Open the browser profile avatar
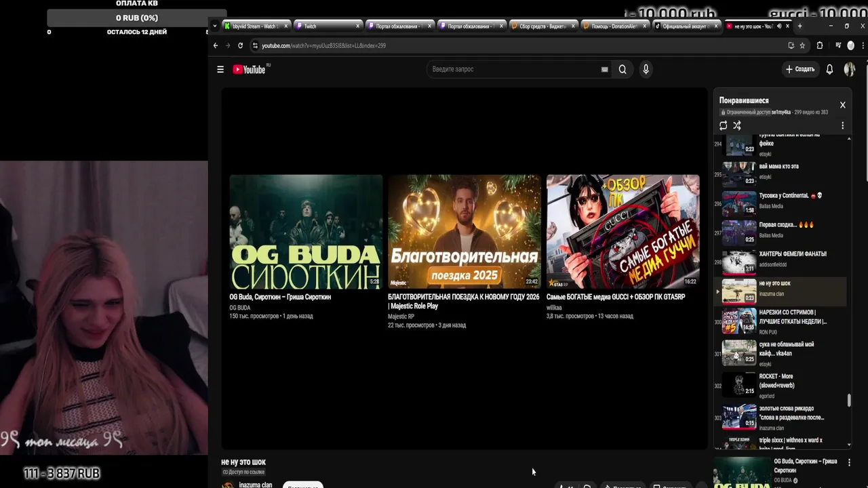The height and width of the screenshot is (488, 868). point(850,45)
